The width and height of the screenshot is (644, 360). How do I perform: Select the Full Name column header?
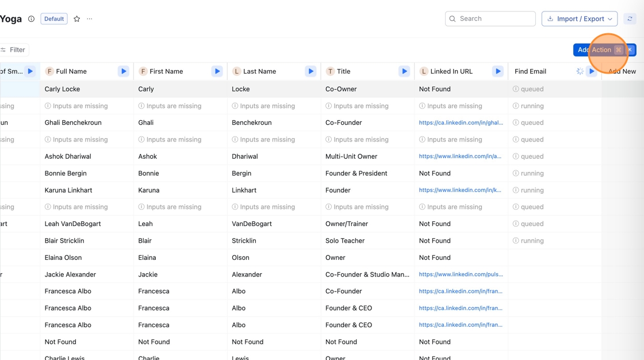coord(87,71)
